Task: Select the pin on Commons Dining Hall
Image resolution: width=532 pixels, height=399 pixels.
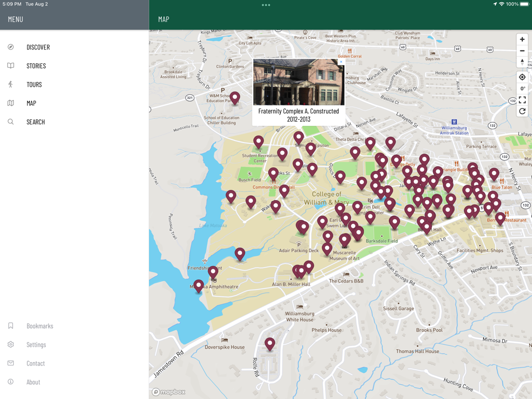Action: tap(284, 192)
